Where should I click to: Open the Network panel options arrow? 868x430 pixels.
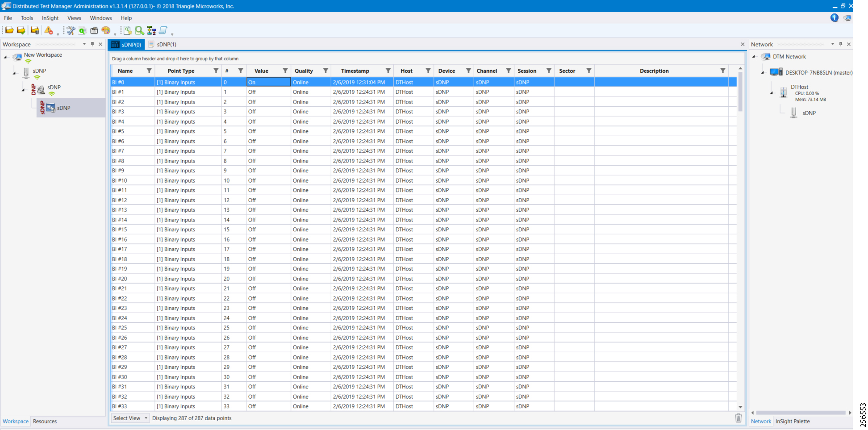click(833, 44)
